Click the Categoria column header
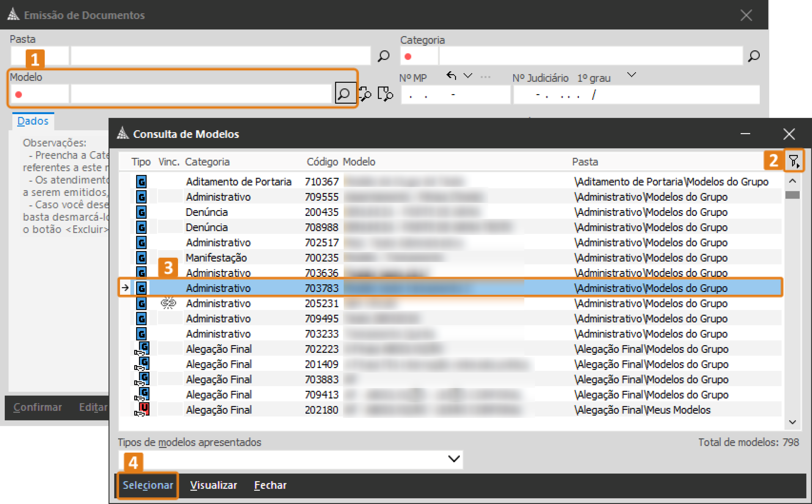The width and height of the screenshot is (812, 504). [207, 162]
